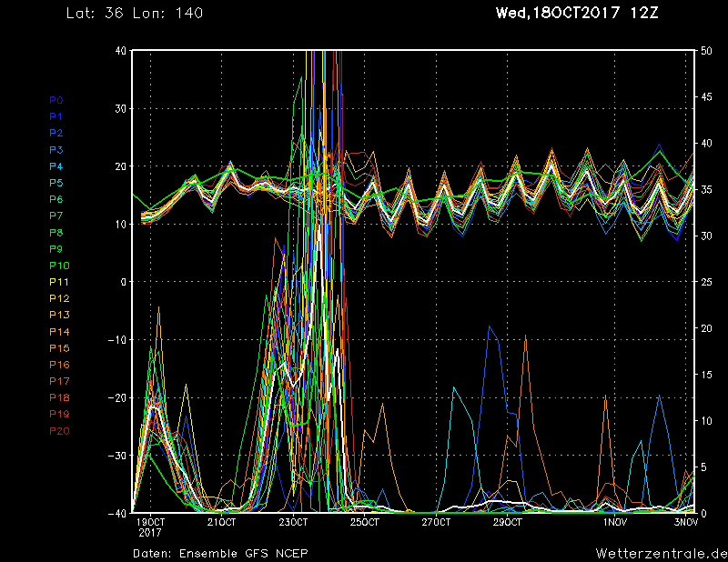Click the 19OCT date axis label

(x=150, y=523)
